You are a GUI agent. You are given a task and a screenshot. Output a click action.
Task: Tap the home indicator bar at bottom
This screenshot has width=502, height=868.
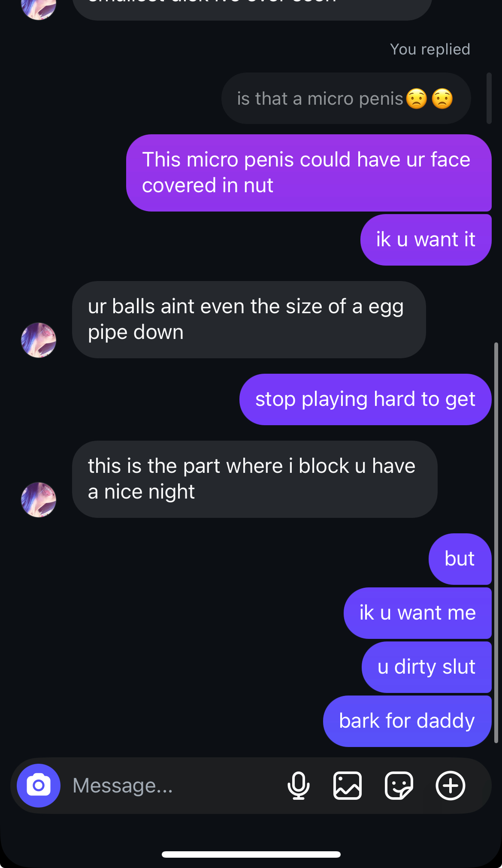pyautogui.click(x=251, y=854)
